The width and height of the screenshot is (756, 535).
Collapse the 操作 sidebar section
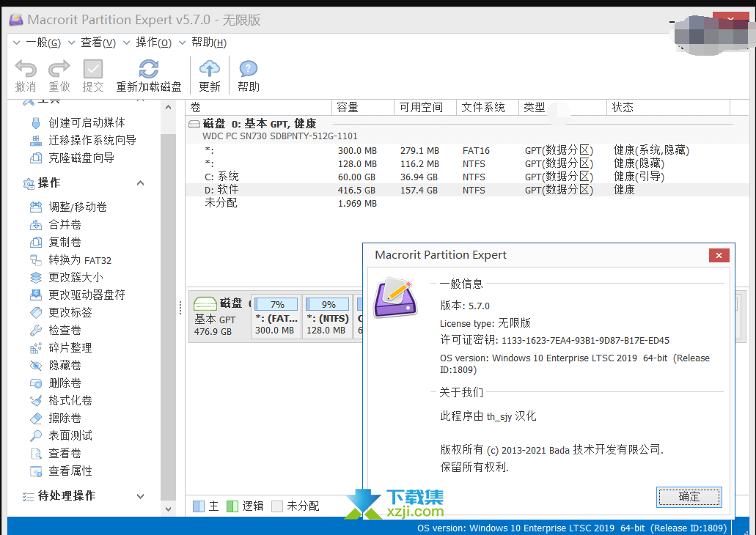[140, 183]
